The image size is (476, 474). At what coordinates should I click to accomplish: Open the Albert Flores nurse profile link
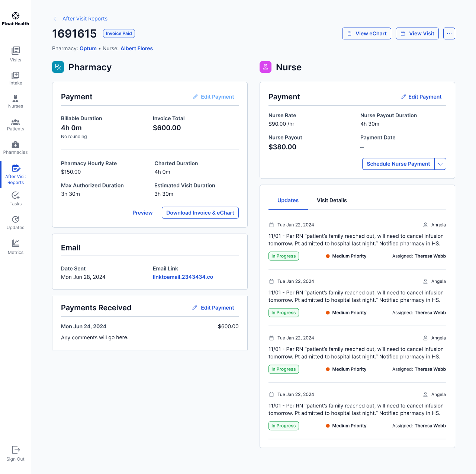[136, 48]
